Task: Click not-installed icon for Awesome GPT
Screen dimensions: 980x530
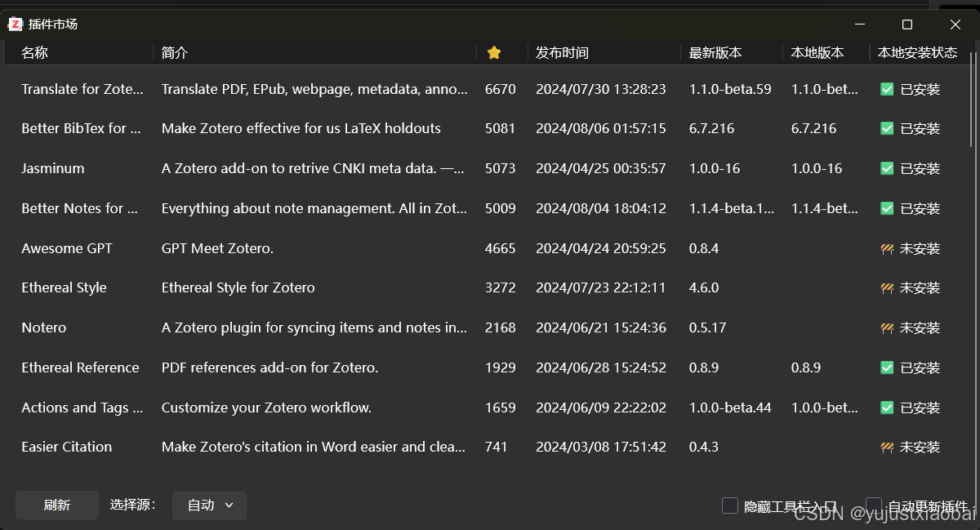Action: (x=887, y=248)
